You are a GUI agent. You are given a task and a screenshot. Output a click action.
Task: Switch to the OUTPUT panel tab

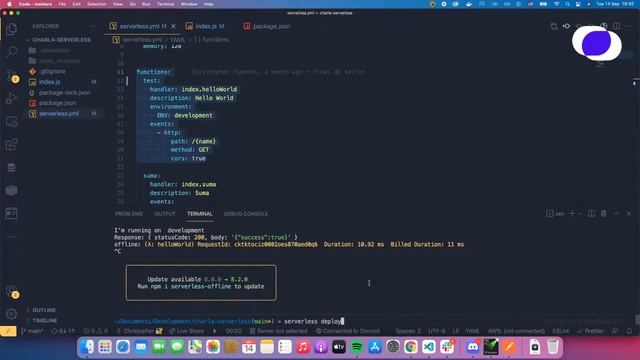164,214
